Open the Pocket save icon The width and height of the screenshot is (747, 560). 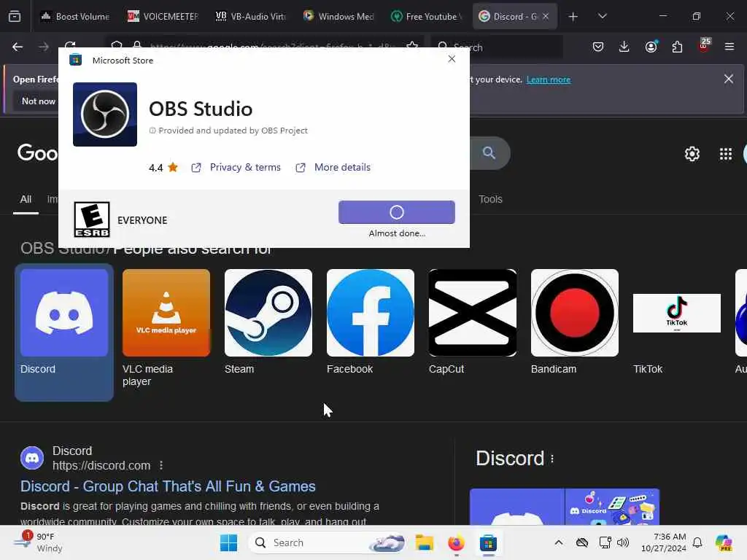[598, 47]
